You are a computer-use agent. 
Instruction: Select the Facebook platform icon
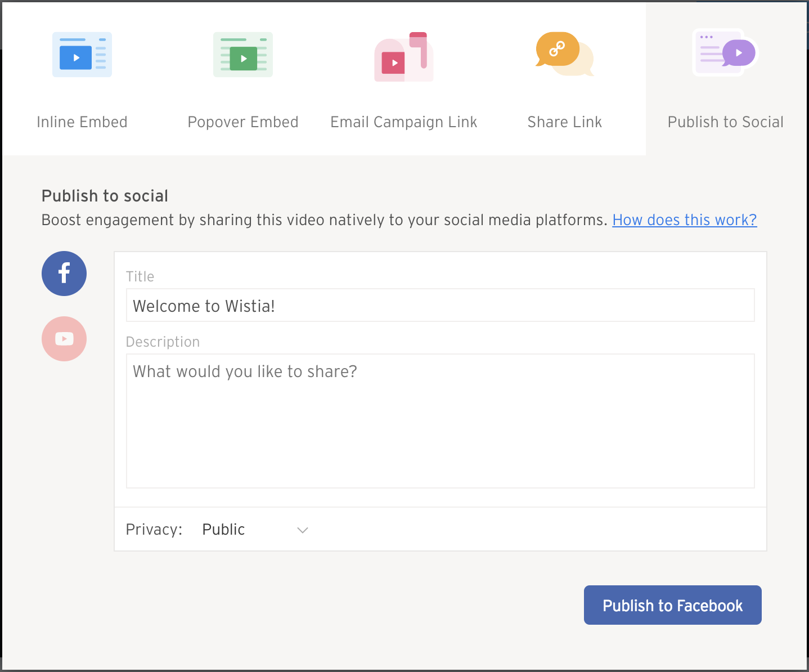64,274
